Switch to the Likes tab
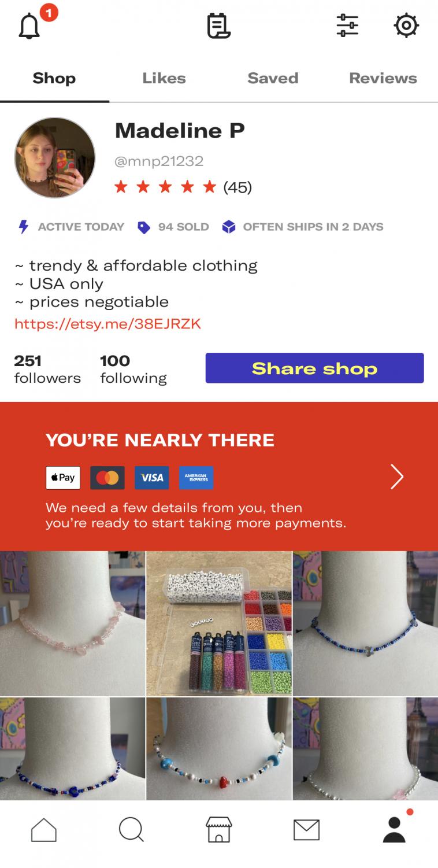The height and width of the screenshot is (868, 438). [164, 78]
